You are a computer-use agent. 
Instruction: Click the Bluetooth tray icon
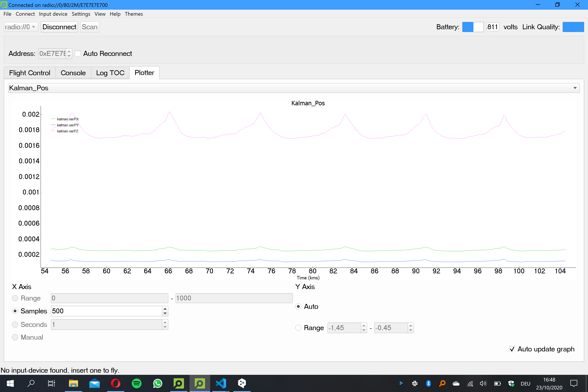coord(429,383)
